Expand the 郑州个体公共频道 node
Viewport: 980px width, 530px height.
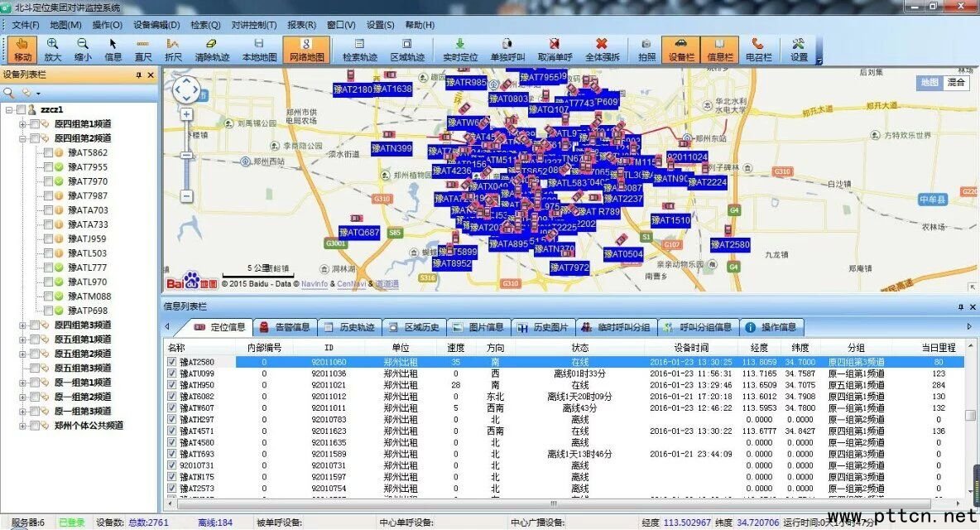pyautogui.click(x=22, y=426)
